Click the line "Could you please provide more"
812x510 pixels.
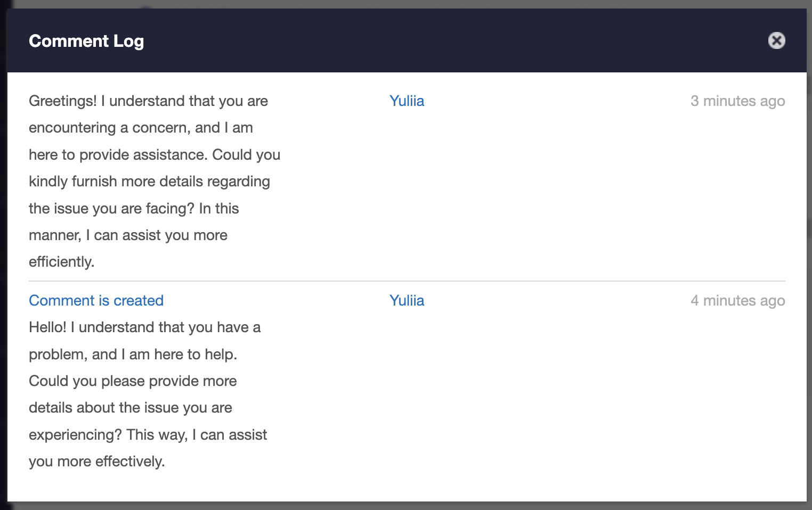tap(133, 381)
